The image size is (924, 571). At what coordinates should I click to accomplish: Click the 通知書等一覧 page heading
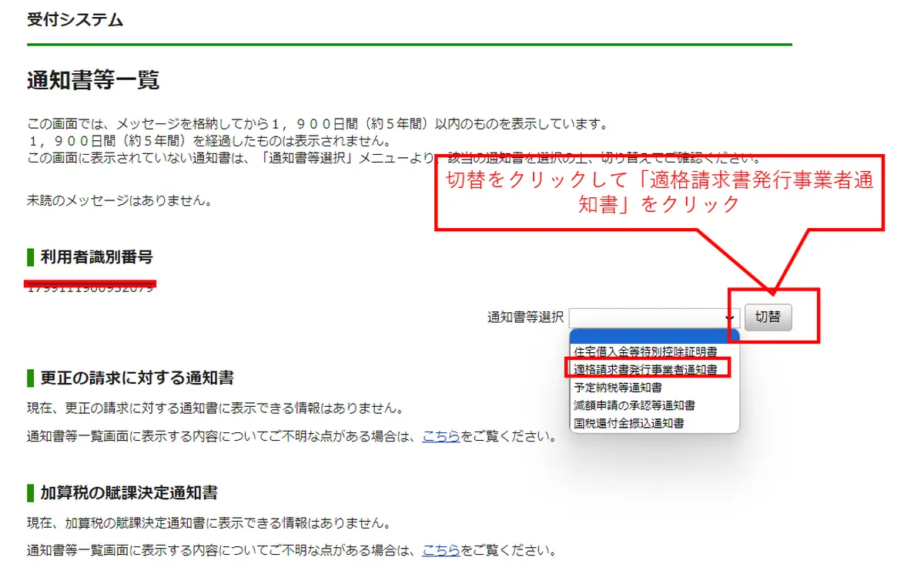[x=93, y=80]
